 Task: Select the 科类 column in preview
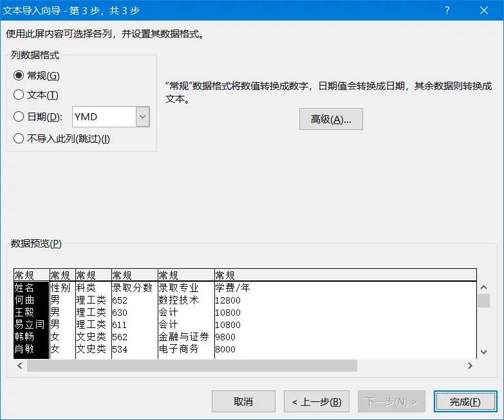pyautogui.click(x=86, y=288)
